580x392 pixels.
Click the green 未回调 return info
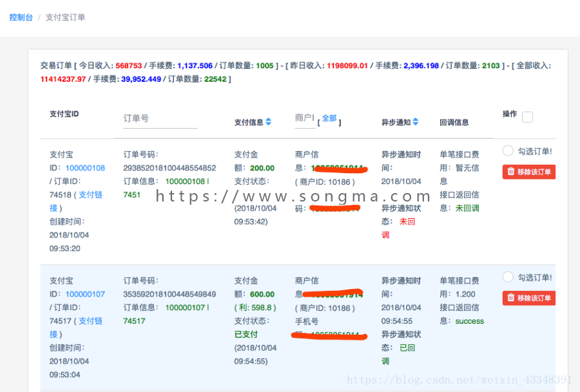coord(467,209)
